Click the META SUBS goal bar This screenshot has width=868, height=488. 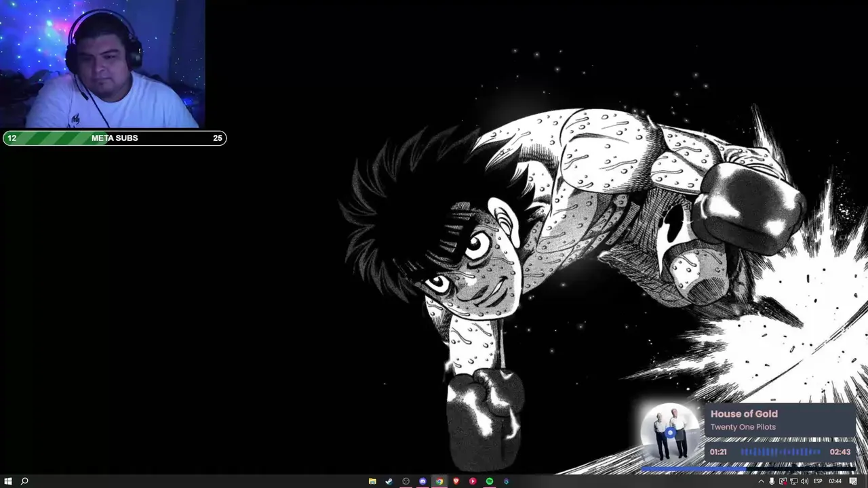click(115, 138)
